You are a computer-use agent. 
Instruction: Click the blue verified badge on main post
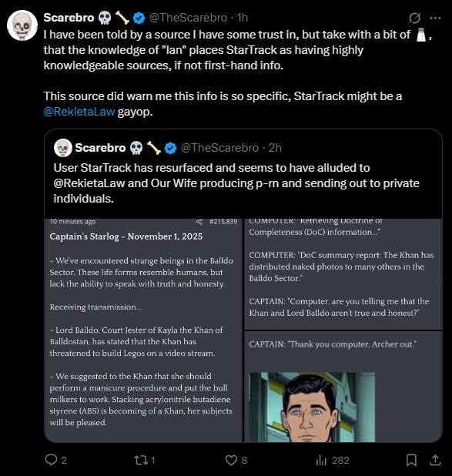[139, 18]
